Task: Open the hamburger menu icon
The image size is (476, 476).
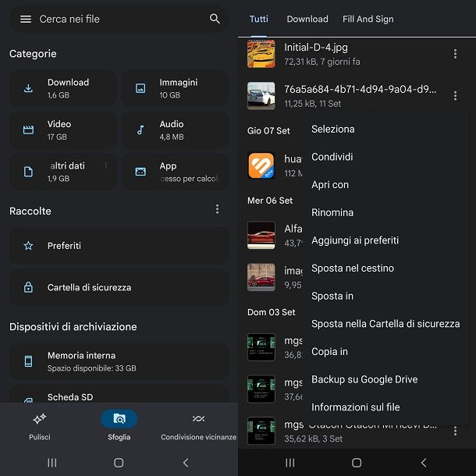Action: (25, 19)
